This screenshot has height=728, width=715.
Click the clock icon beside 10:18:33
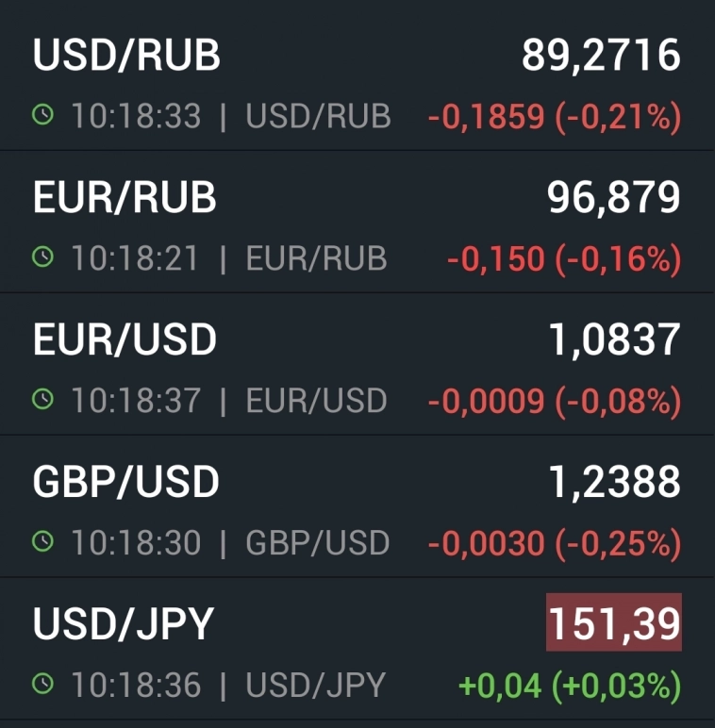point(43,115)
